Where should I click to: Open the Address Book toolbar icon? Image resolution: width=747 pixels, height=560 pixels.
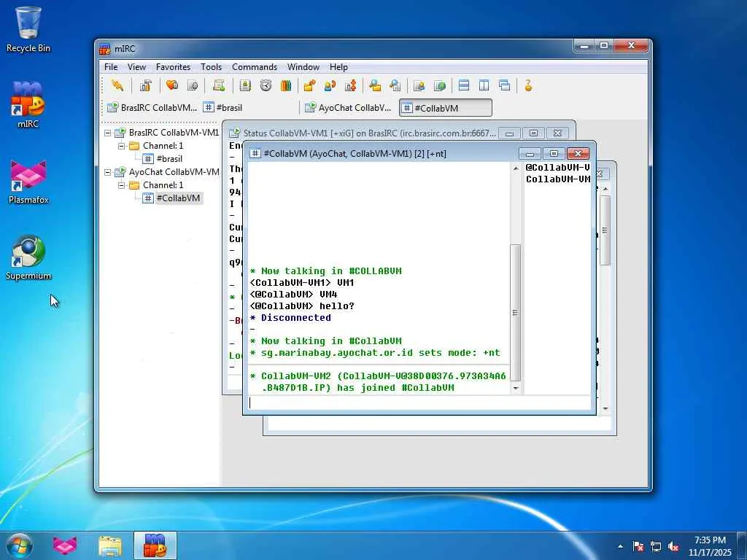tap(245, 86)
